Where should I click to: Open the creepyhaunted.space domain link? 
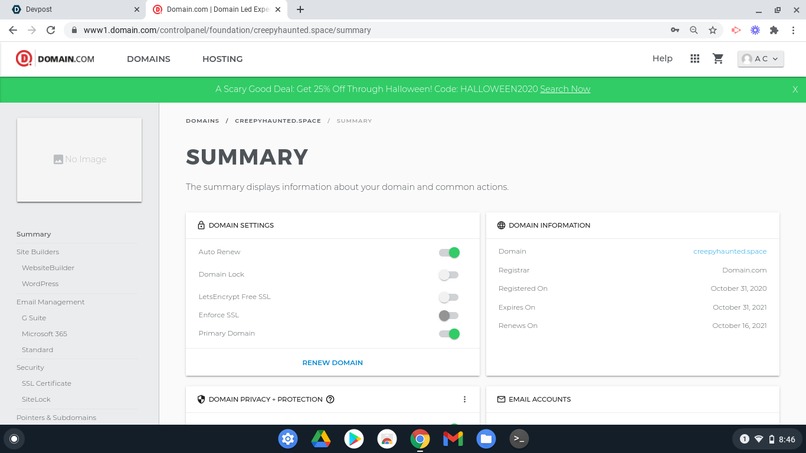729,251
